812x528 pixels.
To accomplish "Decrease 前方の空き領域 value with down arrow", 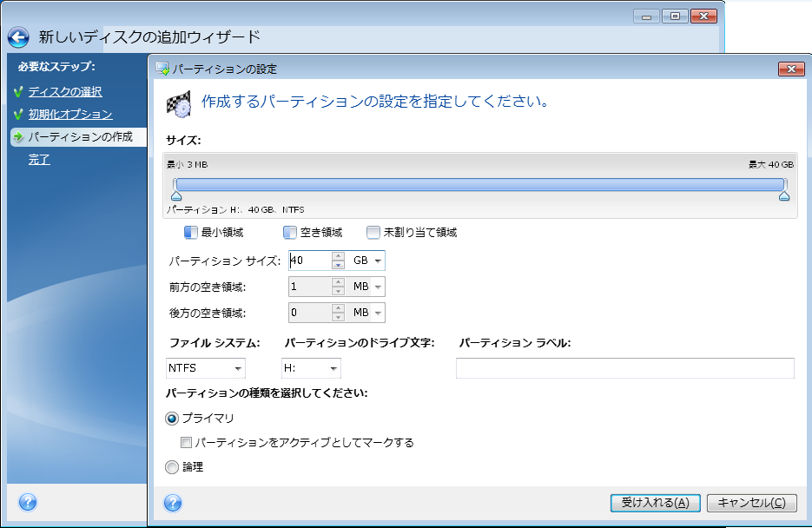I will click(x=338, y=291).
